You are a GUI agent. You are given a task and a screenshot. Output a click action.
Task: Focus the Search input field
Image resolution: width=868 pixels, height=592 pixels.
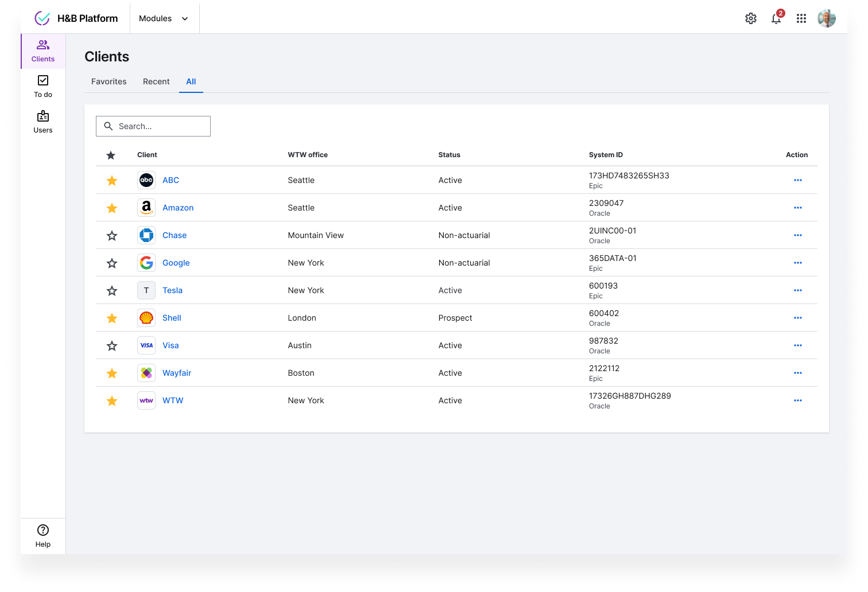[x=153, y=126]
